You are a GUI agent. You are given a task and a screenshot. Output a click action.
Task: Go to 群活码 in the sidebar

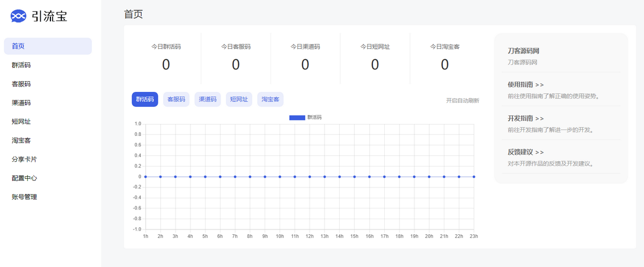[x=21, y=65]
